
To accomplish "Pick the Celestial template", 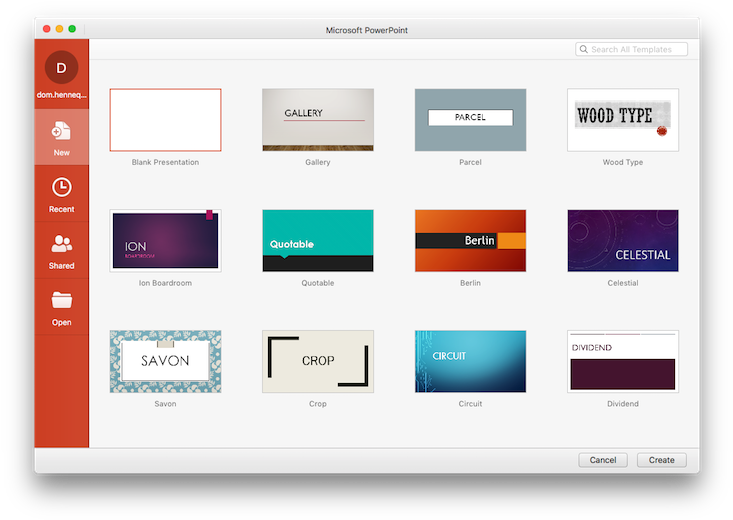I will point(622,241).
